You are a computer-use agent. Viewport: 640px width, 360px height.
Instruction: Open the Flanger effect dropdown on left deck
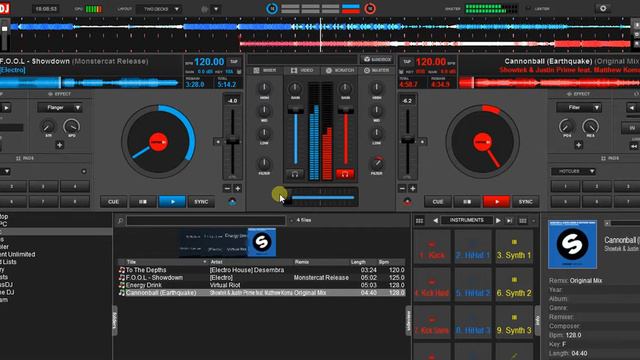click(60, 108)
